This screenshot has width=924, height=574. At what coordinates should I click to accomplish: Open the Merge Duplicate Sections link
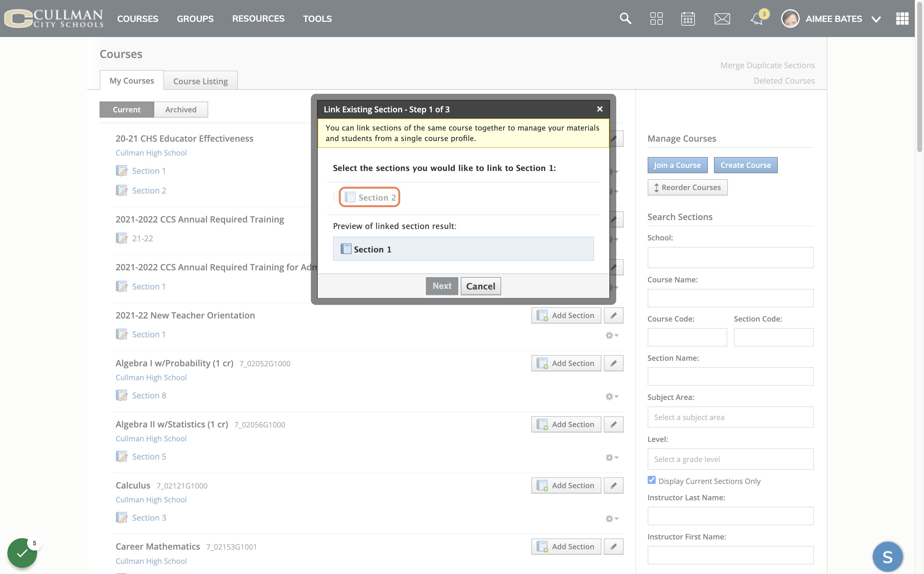pos(767,65)
